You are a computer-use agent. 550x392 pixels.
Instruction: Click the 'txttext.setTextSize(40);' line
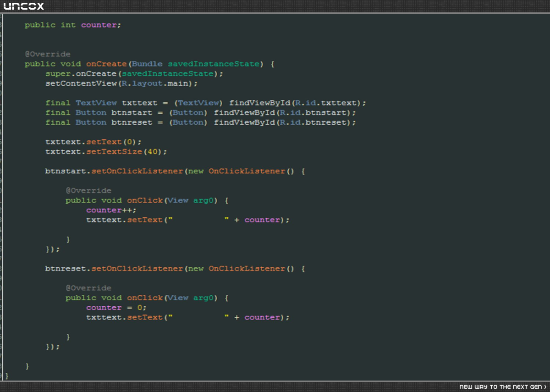click(x=106, y=152)
